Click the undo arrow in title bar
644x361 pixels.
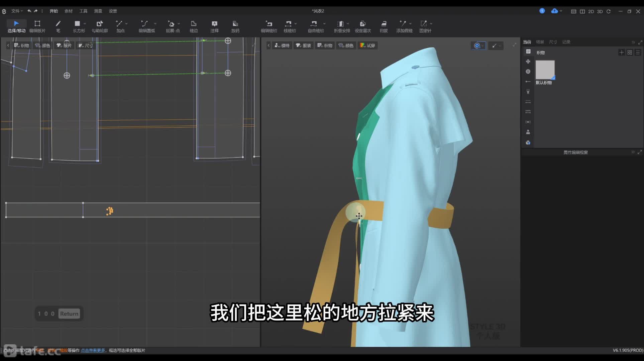(x=29, y=11)
